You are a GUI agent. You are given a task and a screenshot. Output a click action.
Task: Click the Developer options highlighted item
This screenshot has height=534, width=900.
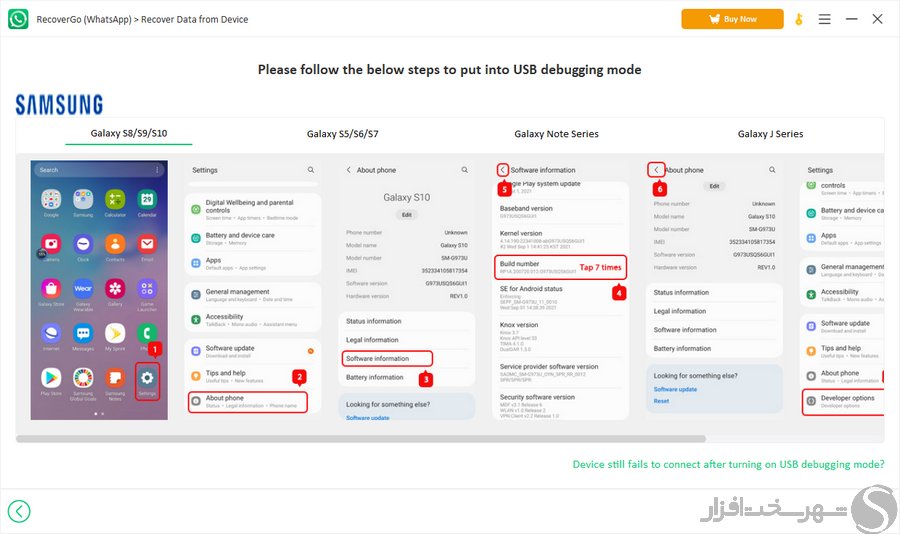pyautogui.click(x=843, y=402)
